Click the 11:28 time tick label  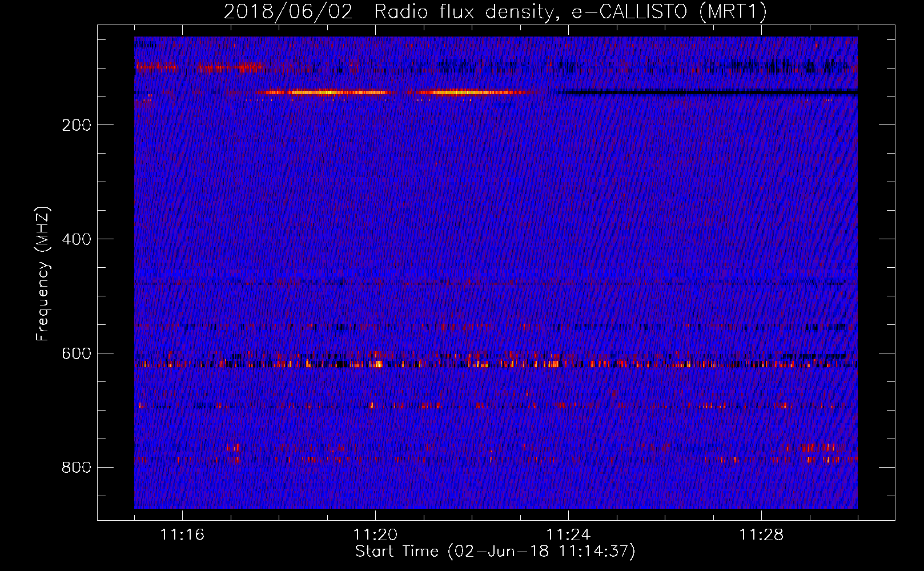coord(761,534)
